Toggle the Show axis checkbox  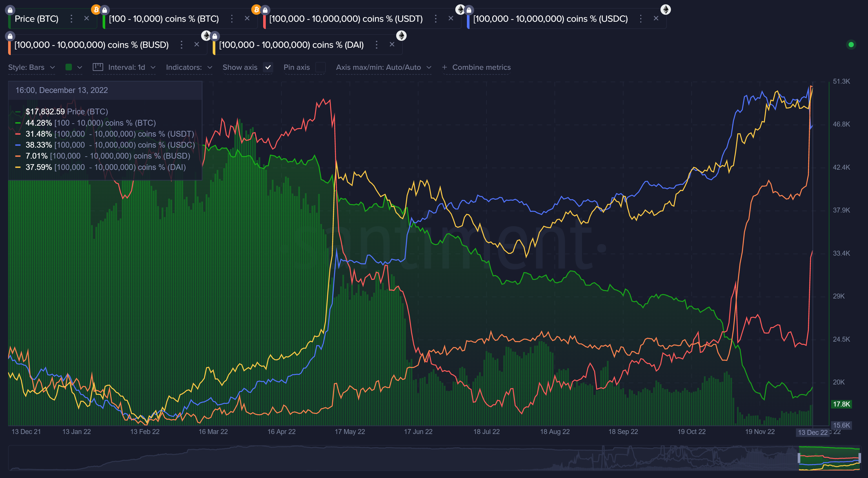tap(268, 67)
